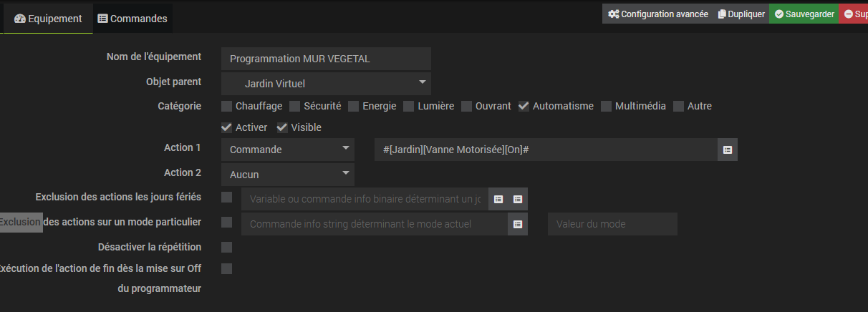Viewport: 868px width, 312px height.
Task: Uncheck the Automatisme category checkbox
Action: pos(524,107)
